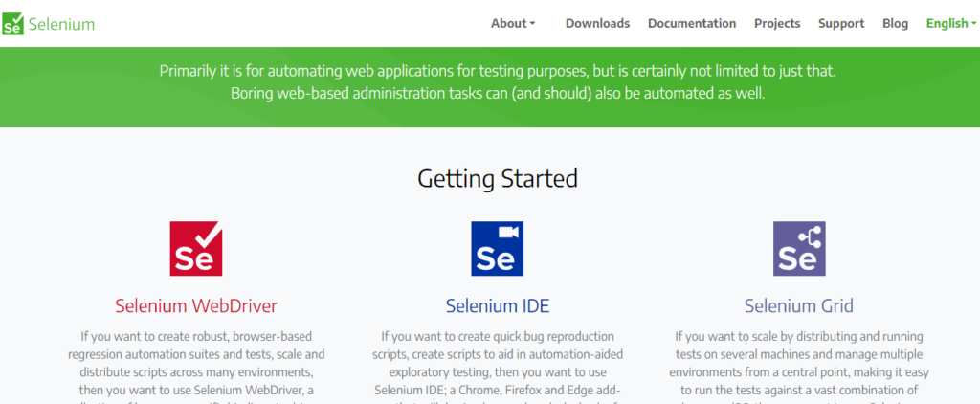Viewport: 980px width, 404px height.
Task: Click the Getting Started heading
Action: (498, 178)
